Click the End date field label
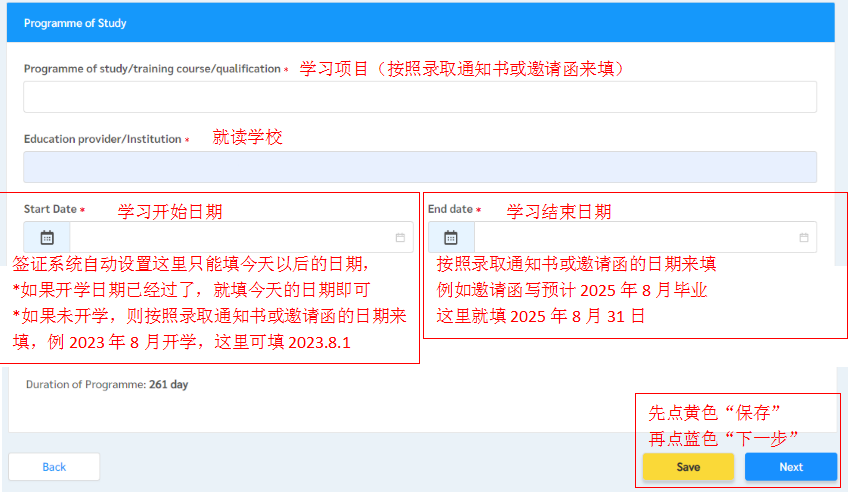The height and width of the screenshot is (494, 848). pyautogui.click(x=450, y=209)
